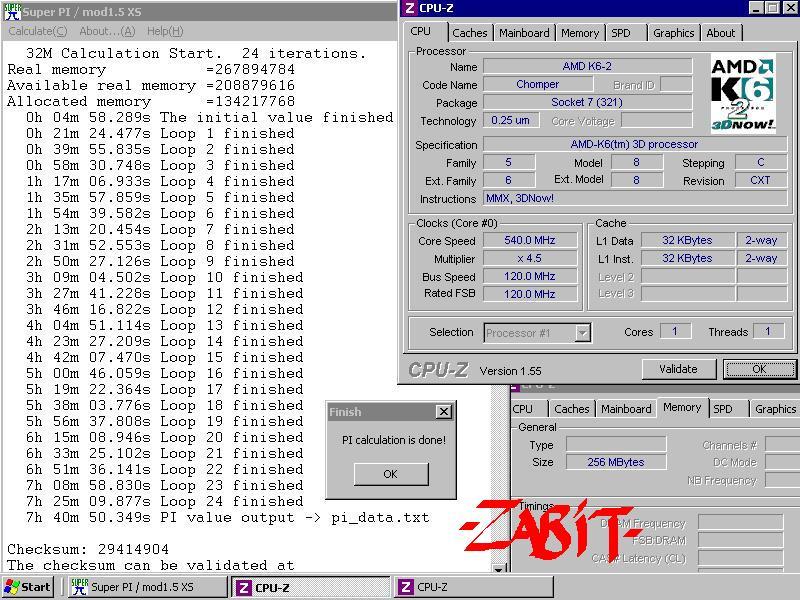Click the DRAM Frequency field in rear CPU-Z

click(x=740, y=522)
